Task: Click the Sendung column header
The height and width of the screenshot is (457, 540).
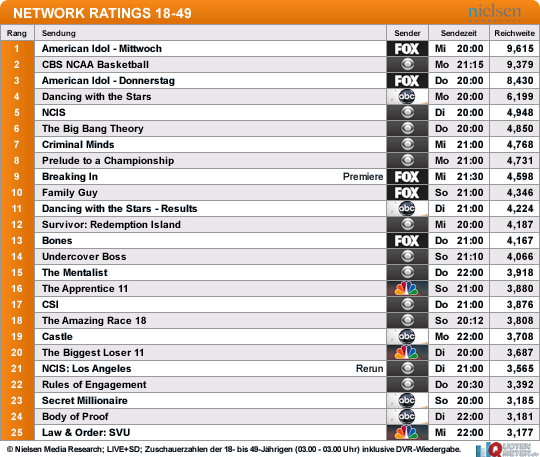Action: click(x=59, y=33)
